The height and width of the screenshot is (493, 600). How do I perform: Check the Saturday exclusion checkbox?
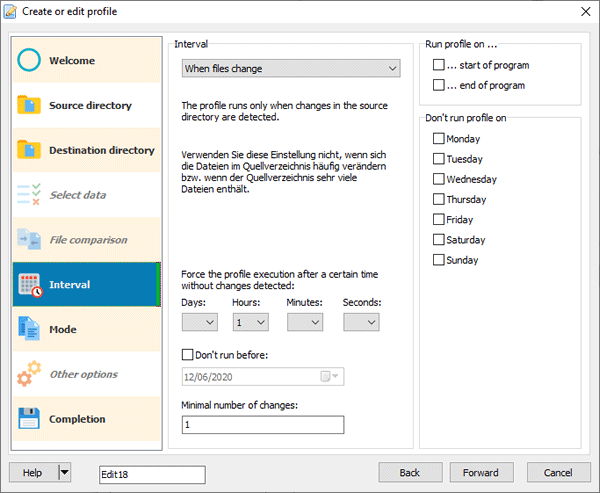(439, 240)
